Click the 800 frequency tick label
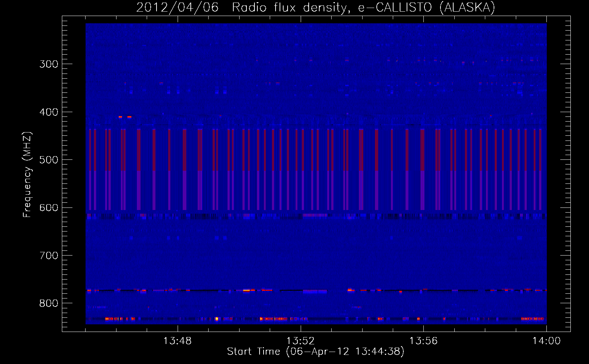This screenshot has height=364, width=589. point(49,303)
